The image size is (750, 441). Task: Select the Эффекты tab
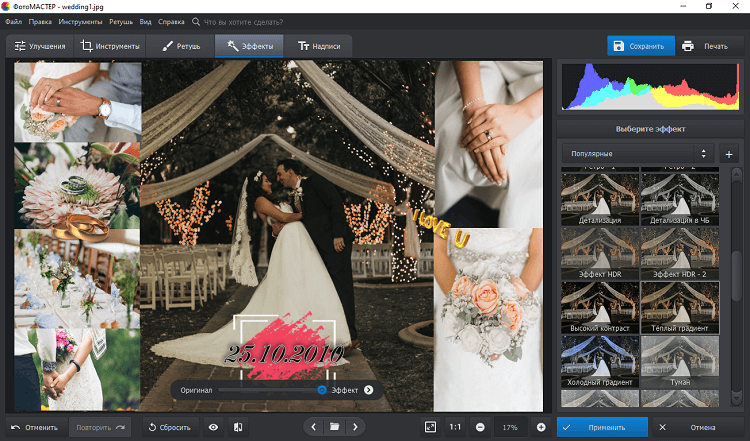249,46
